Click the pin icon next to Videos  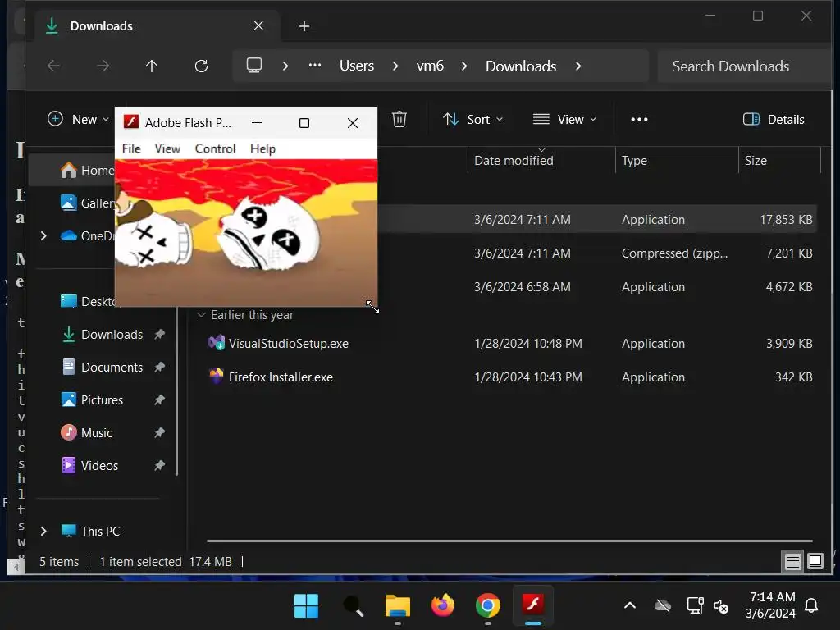pyautogui.click(x=159, y=465)
